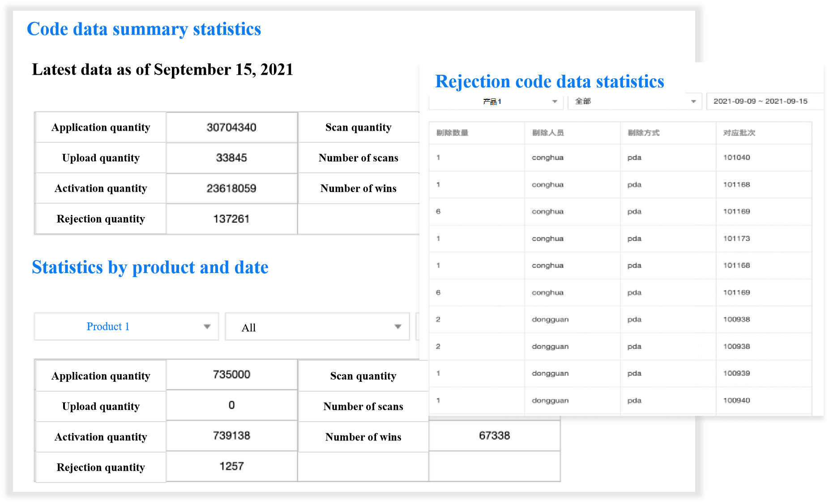Click the Rejection code data statistics heading

coord(549,81)
